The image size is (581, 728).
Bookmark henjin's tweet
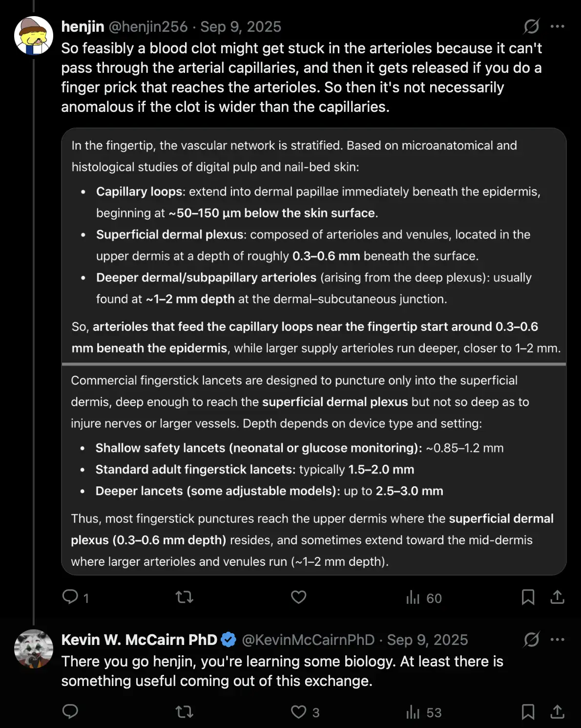coord(528,597)
